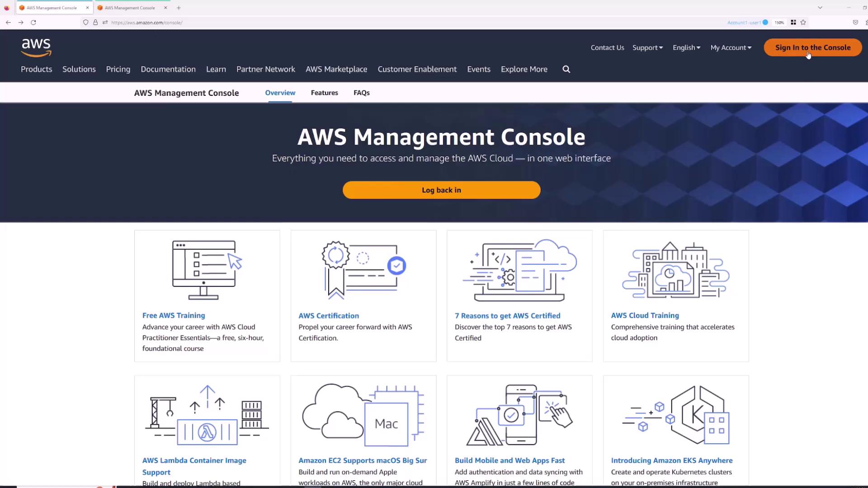Open the Products menu
The image size is (868, 488).
[x=36, y=69]
